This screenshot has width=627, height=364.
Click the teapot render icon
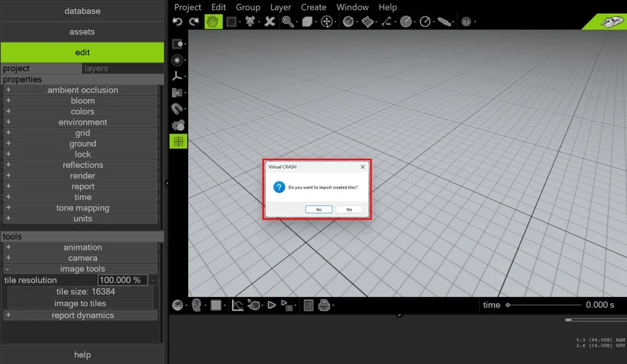[253, 305]
